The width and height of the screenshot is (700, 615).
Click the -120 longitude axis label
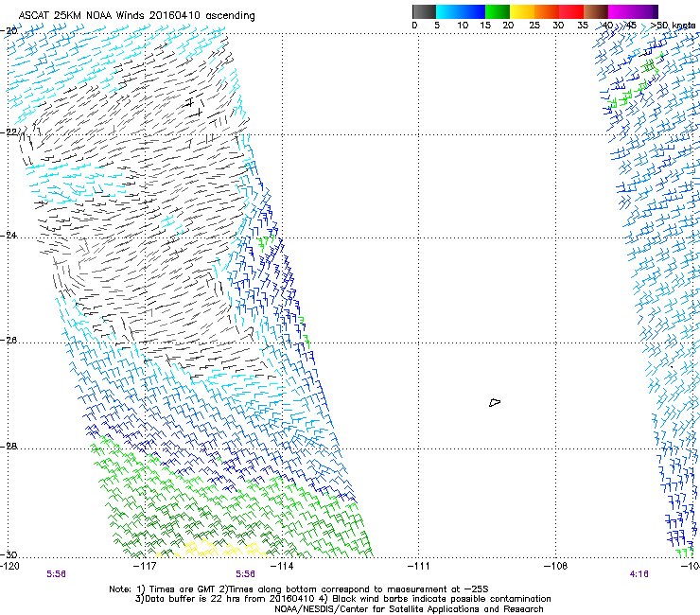(10, 567)
